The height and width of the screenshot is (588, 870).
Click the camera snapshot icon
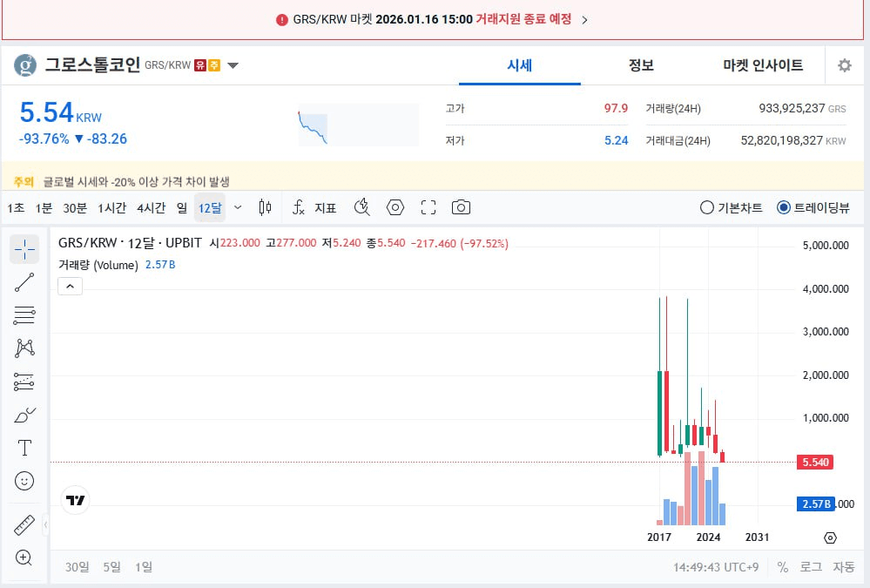pos(461,207)
